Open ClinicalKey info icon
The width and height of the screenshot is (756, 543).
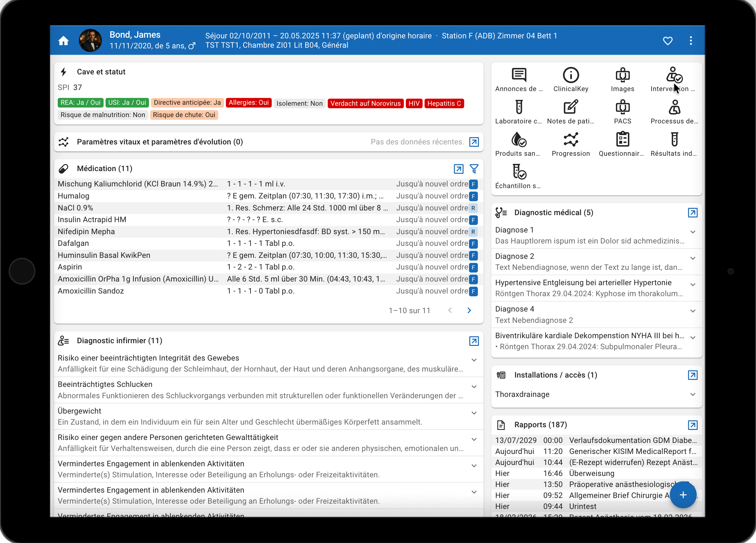(x=571, y=75)
